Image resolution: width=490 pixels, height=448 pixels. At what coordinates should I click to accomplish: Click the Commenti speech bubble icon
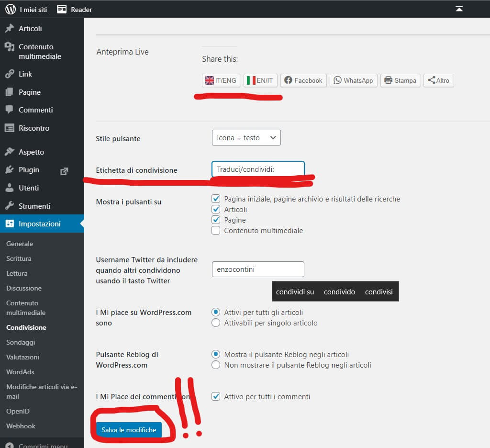pos(9,110)
